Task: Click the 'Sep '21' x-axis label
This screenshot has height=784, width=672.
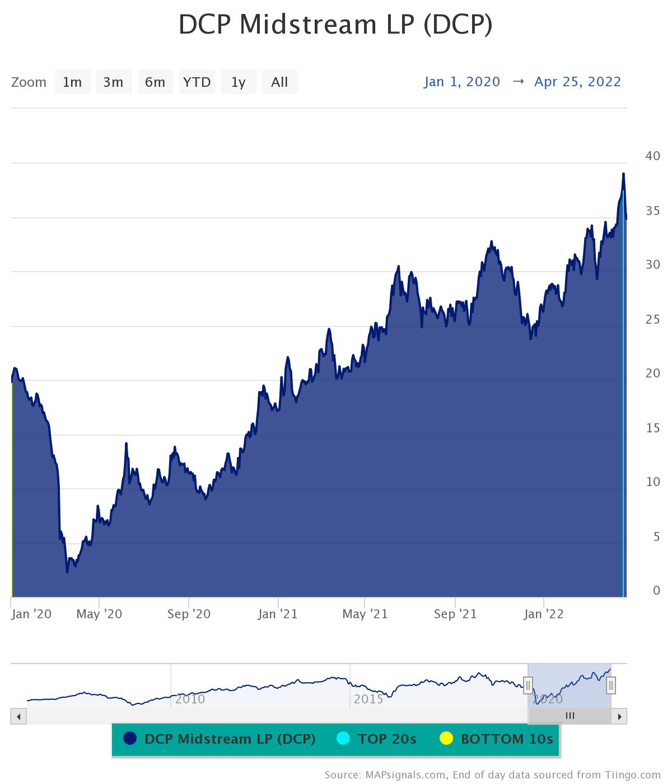Action: click(x=455, y=614)
